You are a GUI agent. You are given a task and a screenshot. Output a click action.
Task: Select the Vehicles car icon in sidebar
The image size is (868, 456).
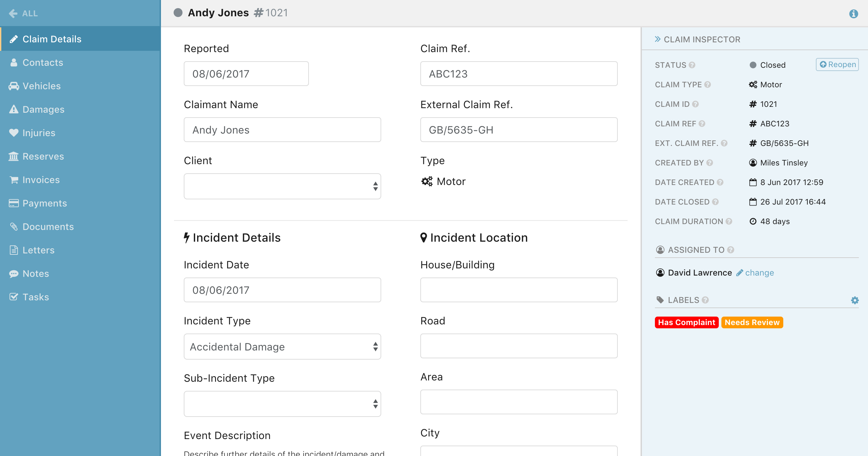point(13,86)
